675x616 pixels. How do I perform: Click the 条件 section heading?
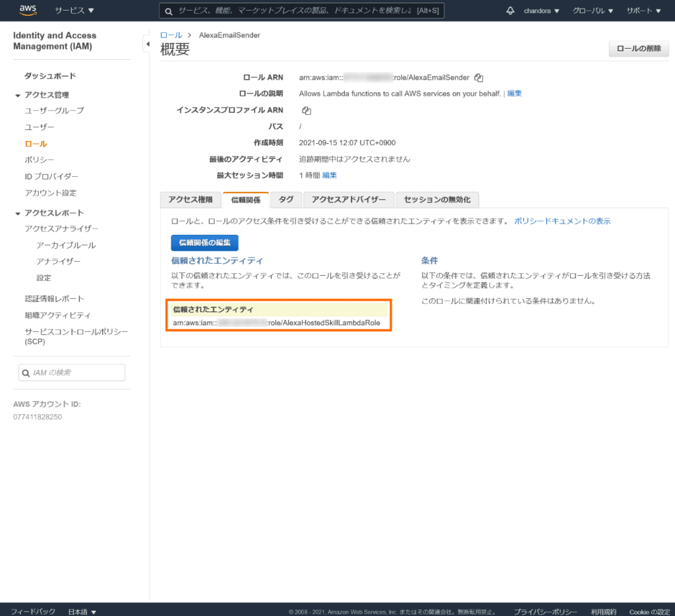point(430,261)
